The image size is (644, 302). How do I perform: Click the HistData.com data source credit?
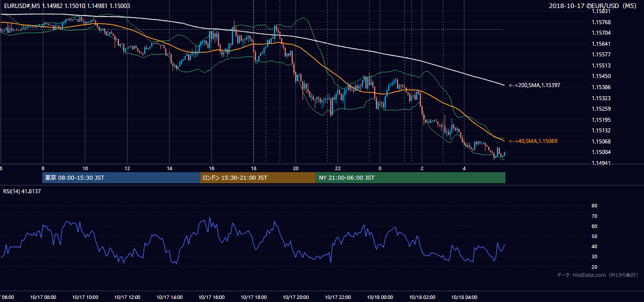click(597, 275)
